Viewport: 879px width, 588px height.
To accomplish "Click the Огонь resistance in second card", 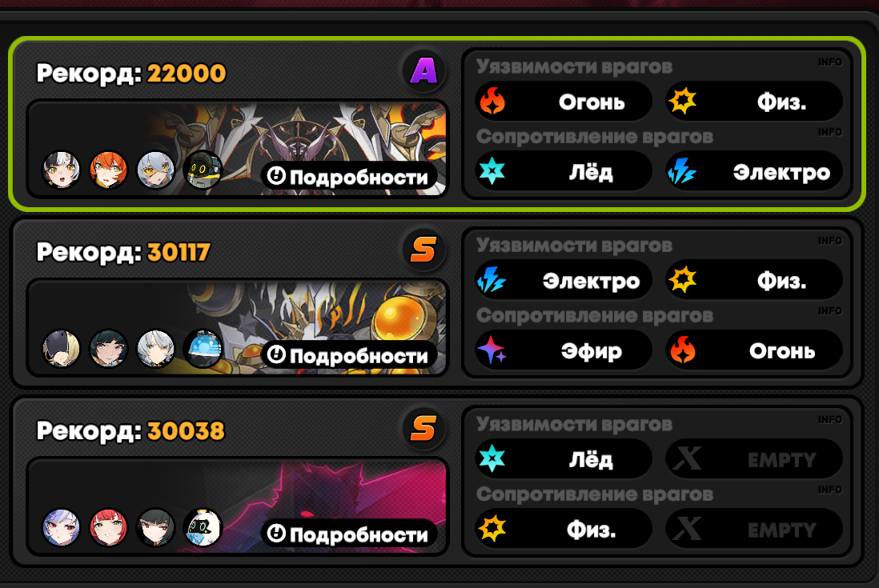I will [754, 350].
